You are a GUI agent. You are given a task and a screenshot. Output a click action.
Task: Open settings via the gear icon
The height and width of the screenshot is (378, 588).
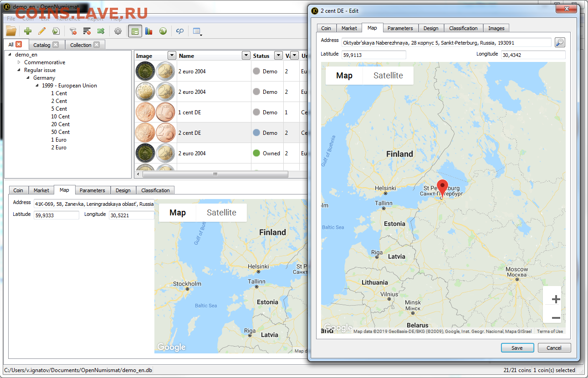[118, 31]
